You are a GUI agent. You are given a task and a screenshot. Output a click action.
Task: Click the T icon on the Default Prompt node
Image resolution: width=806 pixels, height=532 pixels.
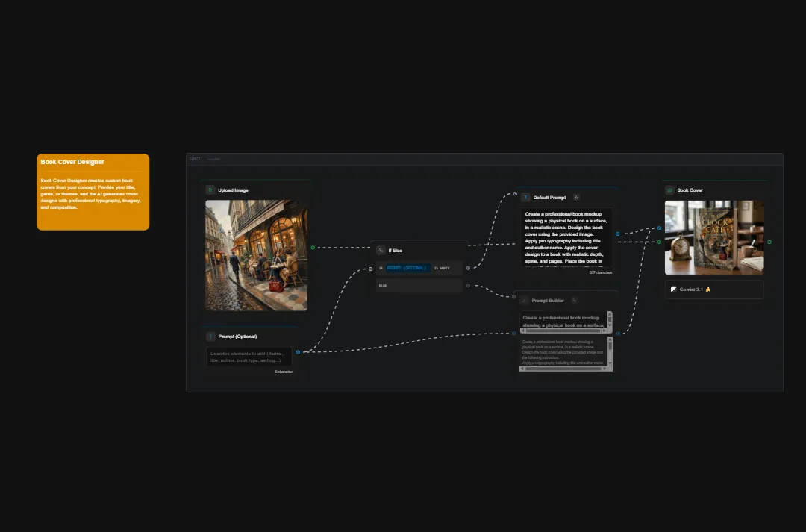(x=525, y=197)
